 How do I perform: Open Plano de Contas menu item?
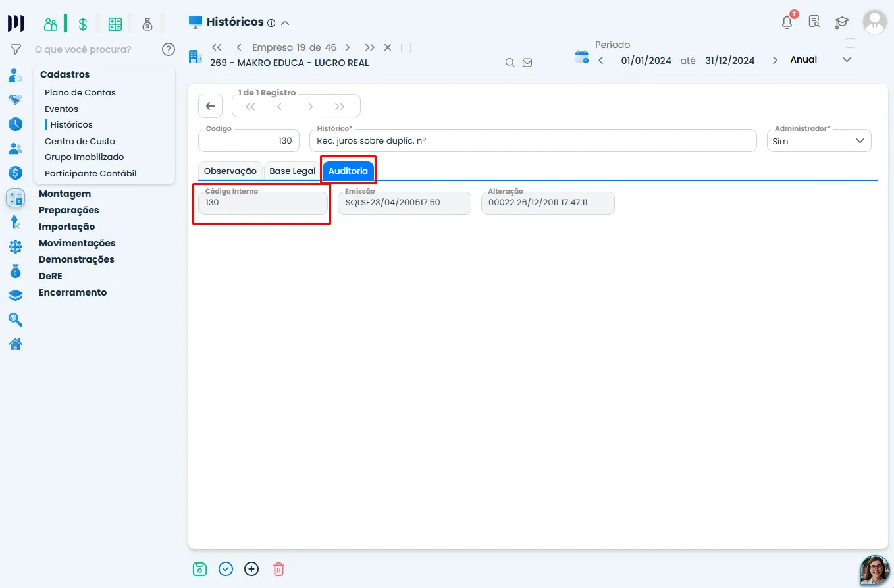80,92
